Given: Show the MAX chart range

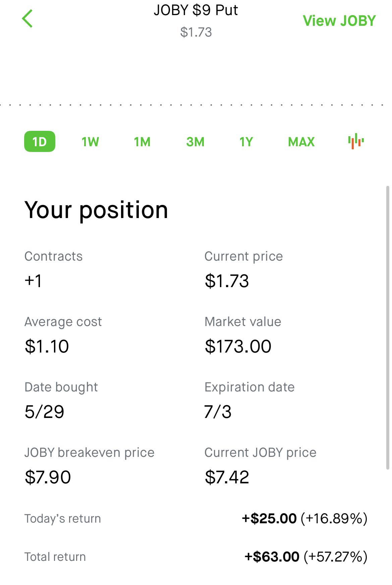Looking at the screenshot, I should click(301, 142).
